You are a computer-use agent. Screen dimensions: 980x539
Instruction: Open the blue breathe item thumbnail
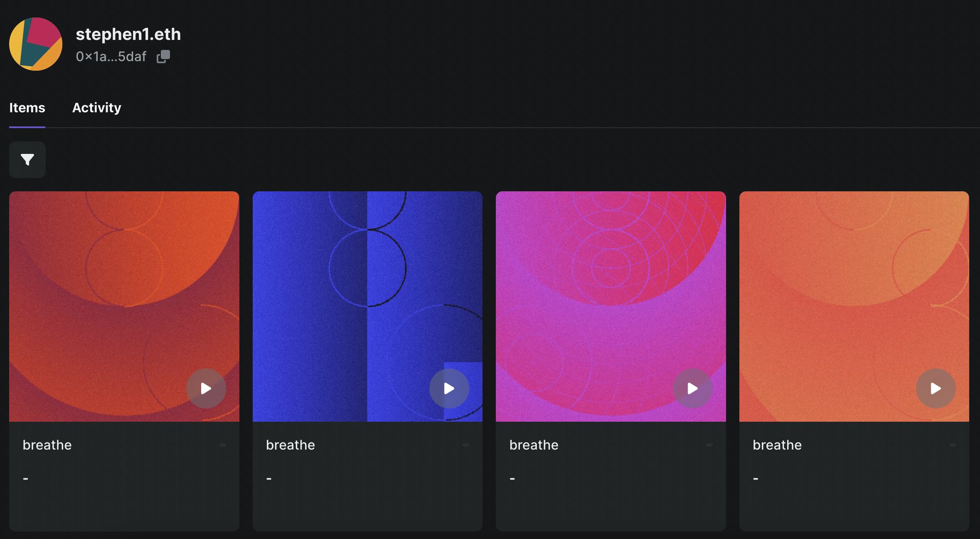(x=367, y=306)
